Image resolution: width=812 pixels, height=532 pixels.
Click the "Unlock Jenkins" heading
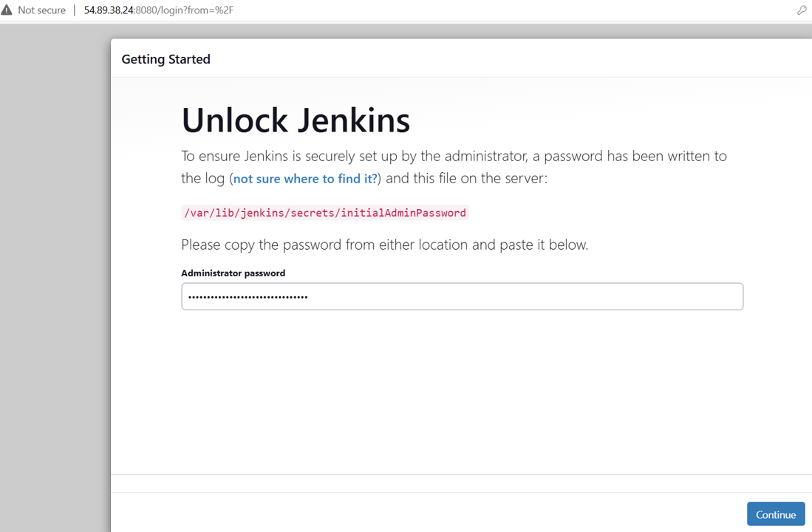(296, 120)
